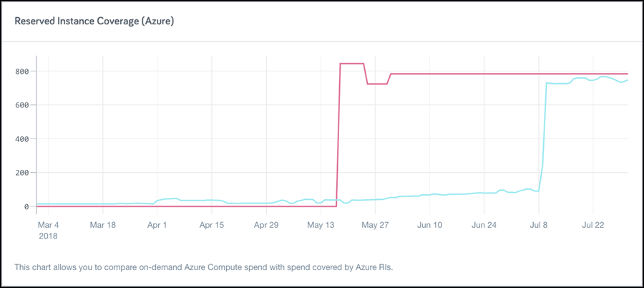
Task: Click the 0 y-axis label
Action: (x=26, y=206)
